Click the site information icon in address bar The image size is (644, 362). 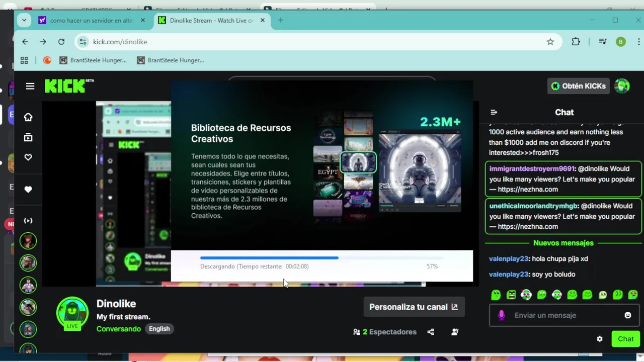[x=84, y=42]
